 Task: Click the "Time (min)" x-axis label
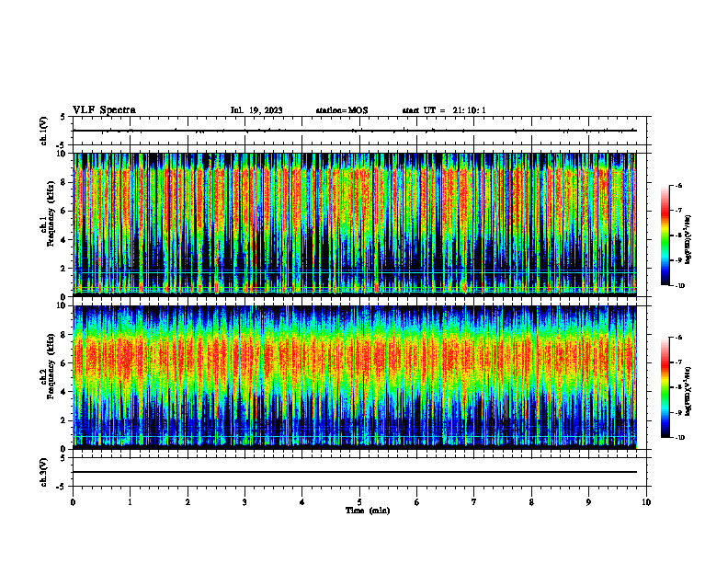[368, 511]
